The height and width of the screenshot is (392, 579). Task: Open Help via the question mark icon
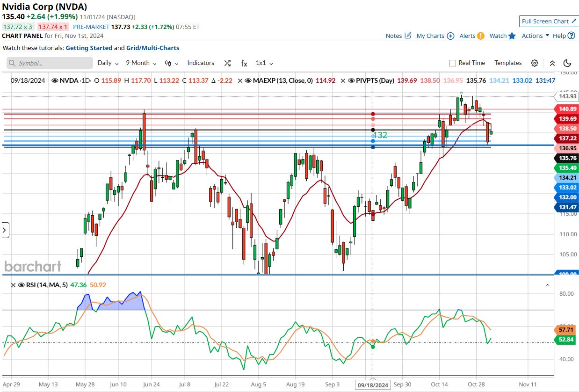(572, 36)
